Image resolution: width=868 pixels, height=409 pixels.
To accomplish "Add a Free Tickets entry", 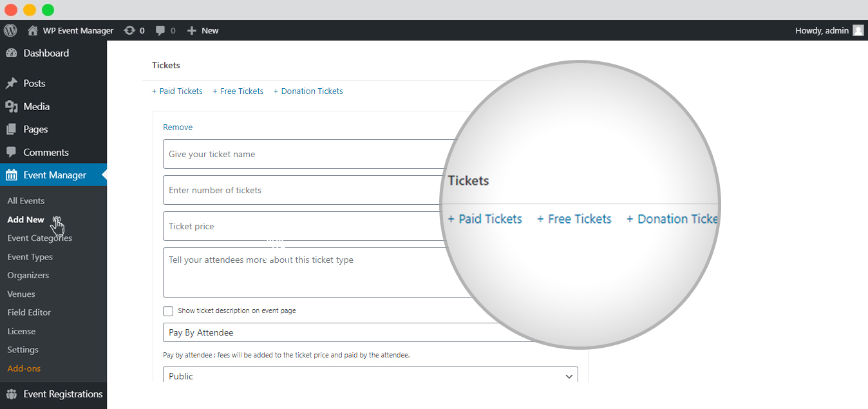I will pyautogui.click(x=238, y=91).
